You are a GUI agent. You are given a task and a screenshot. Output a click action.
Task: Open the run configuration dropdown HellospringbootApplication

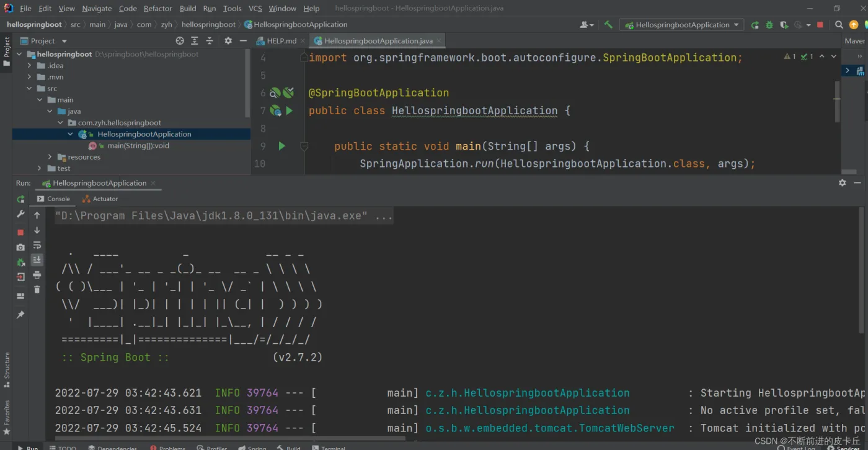coord(681,25)
